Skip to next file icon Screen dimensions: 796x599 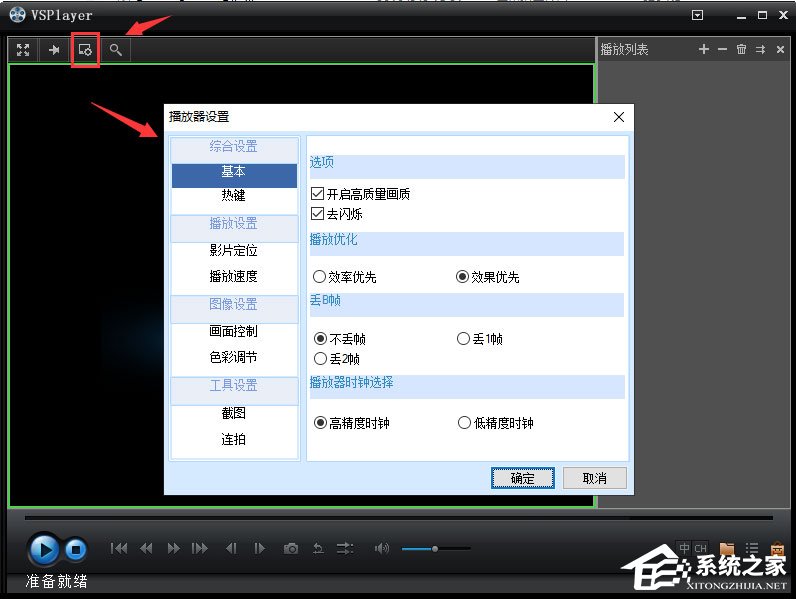click(200, 548)
